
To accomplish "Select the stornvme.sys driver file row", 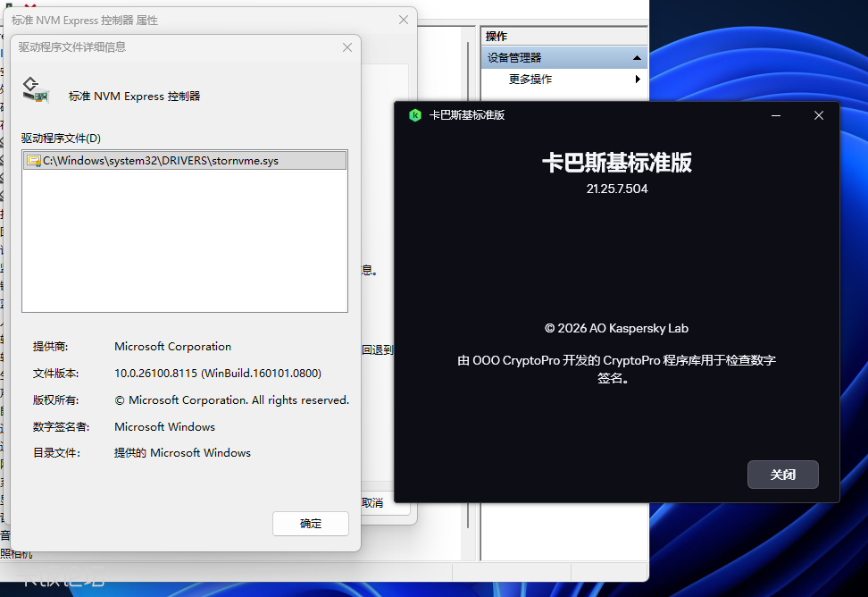I will tap(185, 161).
